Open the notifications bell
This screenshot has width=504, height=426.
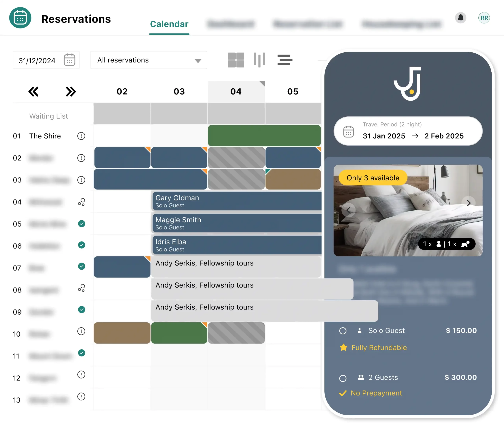tap(460, 18)
